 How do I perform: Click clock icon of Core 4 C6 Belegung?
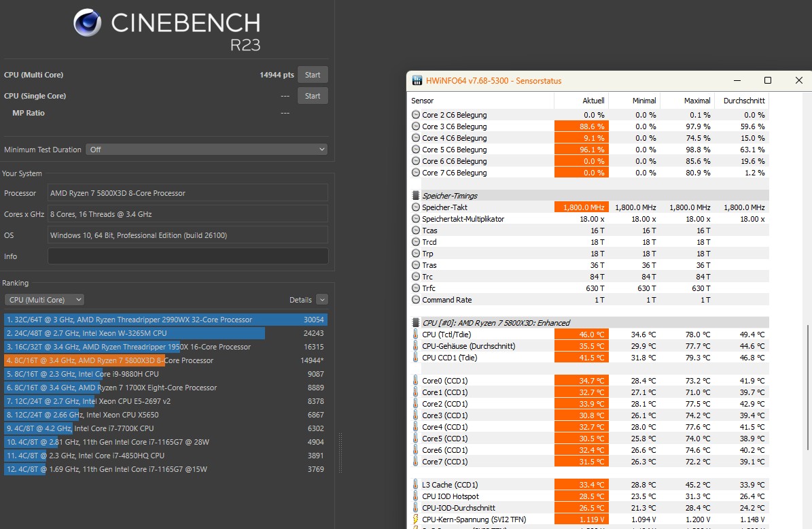(415, 138)
